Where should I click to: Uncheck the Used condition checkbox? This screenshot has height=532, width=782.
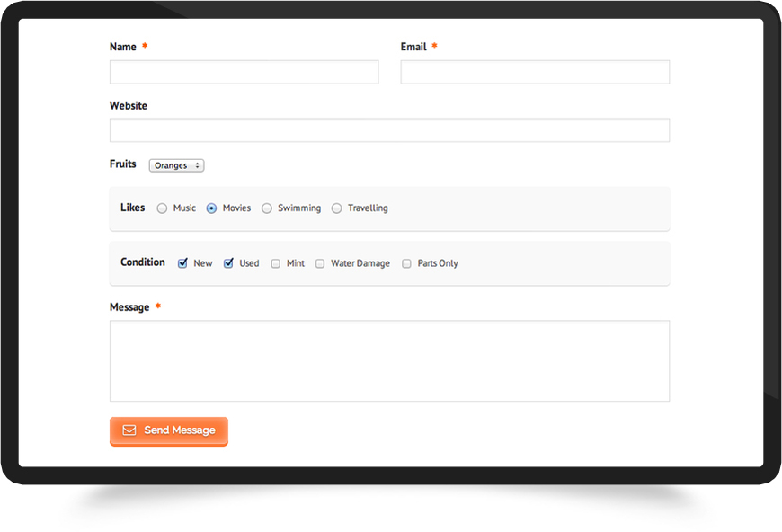(x=229, y=263)
